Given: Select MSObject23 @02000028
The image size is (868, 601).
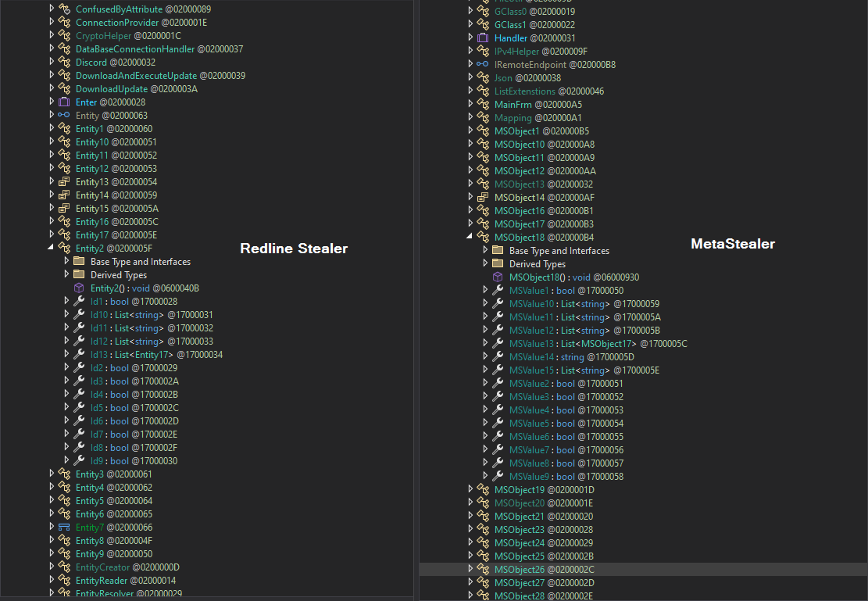Looking at the screenshot, I should tap(543, 530).
